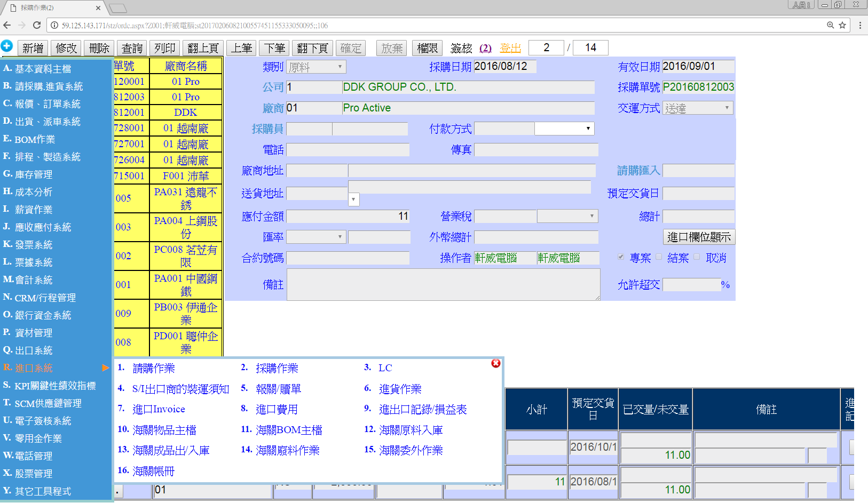Go back using browser back arrow
Image resolution: width=868 pixels, height=503 pixels.
click(x=7, y=25)
